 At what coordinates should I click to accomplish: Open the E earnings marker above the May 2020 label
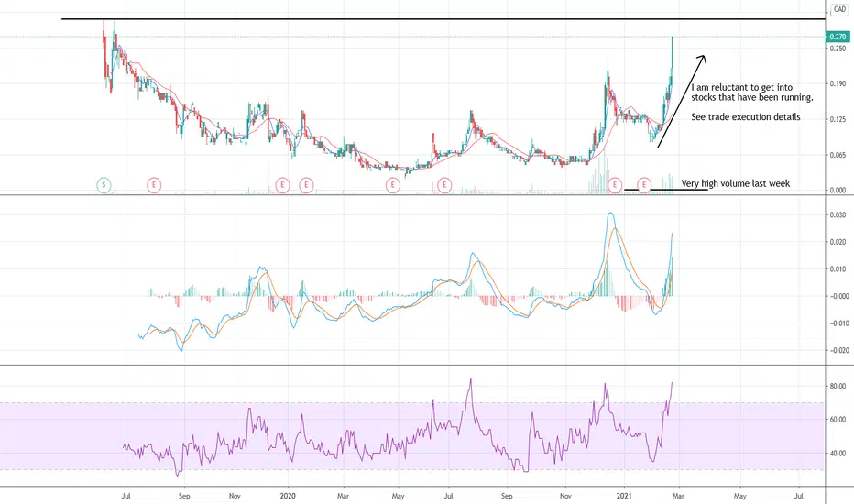393,185
